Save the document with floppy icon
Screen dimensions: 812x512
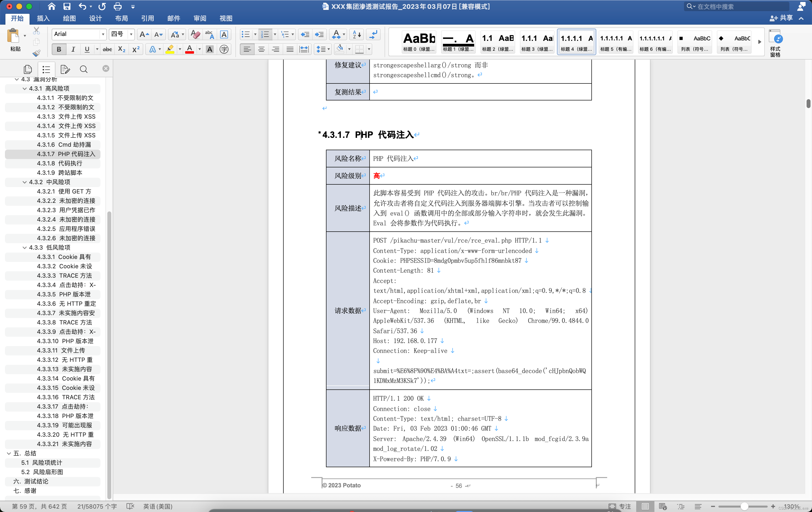[x=67, y=6]
